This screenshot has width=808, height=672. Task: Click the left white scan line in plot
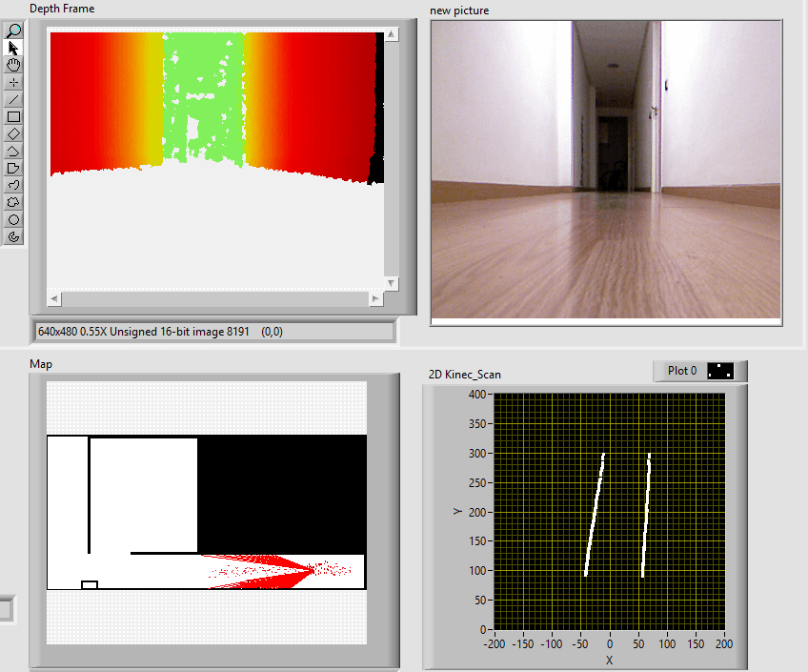595,515
